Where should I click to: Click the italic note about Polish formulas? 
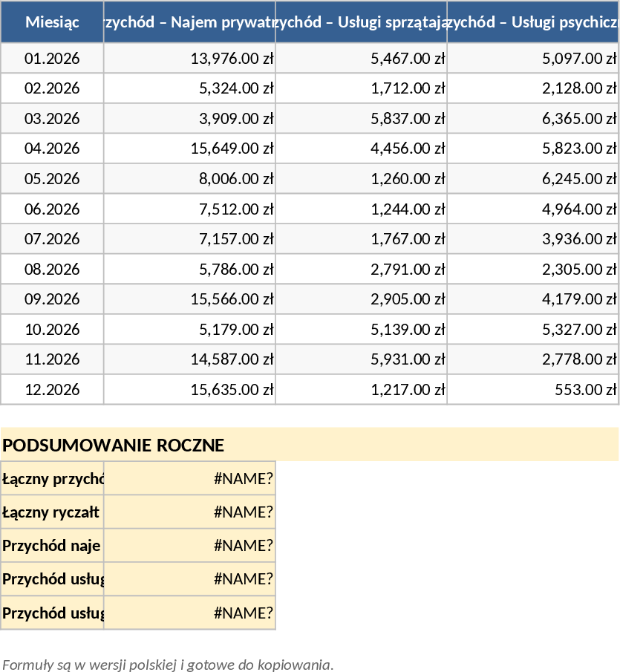click(168, 664)
